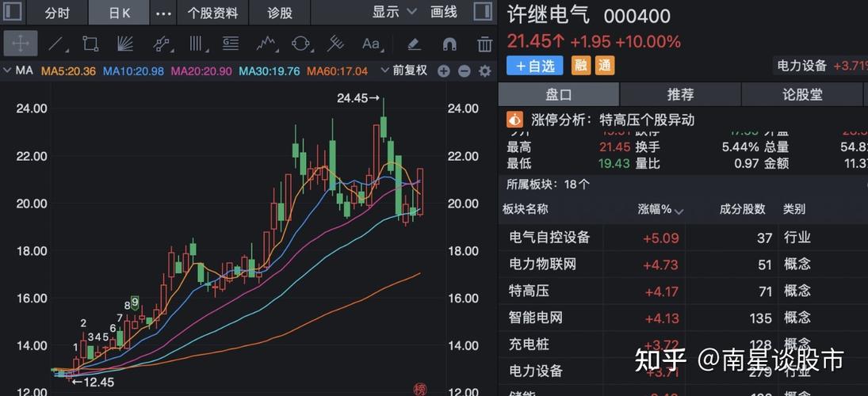The width and height of the screenshot is (868, 396).
Task: Click the 类别 column header
Action: pos(793,210)
